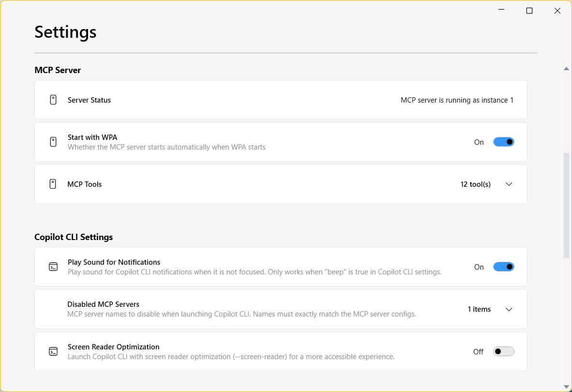This screenshot has width=572, height=392.
Task: Click the vertical scrollbar thumb
Action: [x=566, y=205]
